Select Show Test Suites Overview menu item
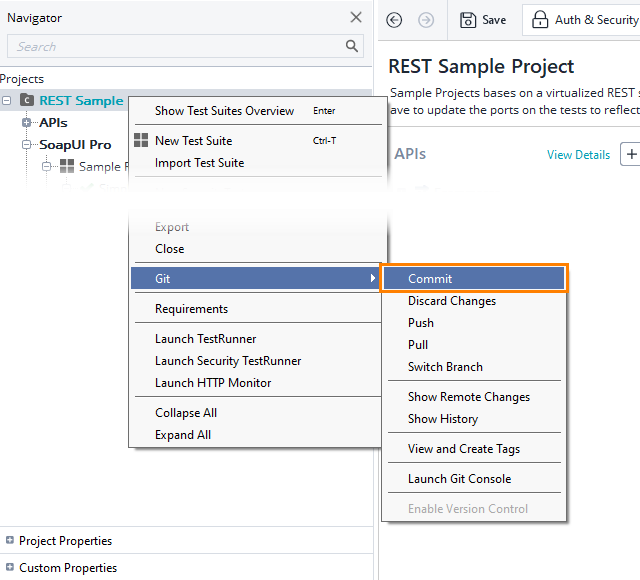This screenshot has width=640, height=580. click(258, 111)
